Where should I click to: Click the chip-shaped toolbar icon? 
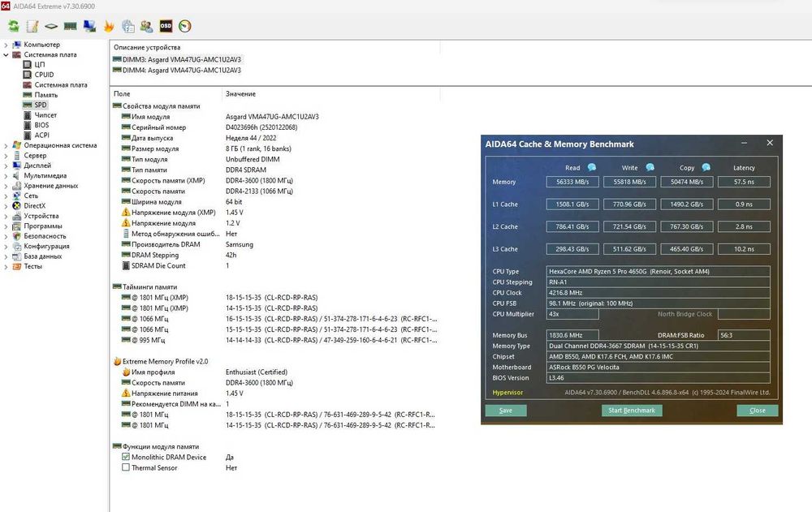(x=50, y=26)
